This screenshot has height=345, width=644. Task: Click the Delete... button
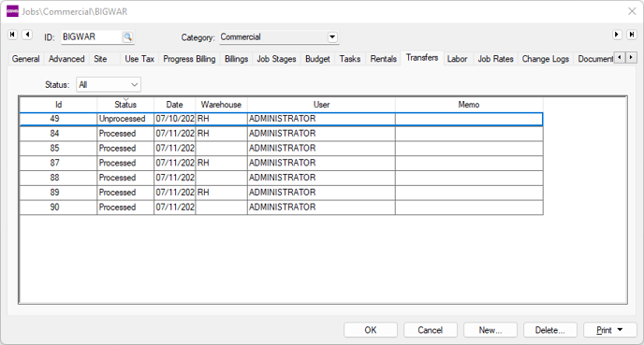[550, 330]
